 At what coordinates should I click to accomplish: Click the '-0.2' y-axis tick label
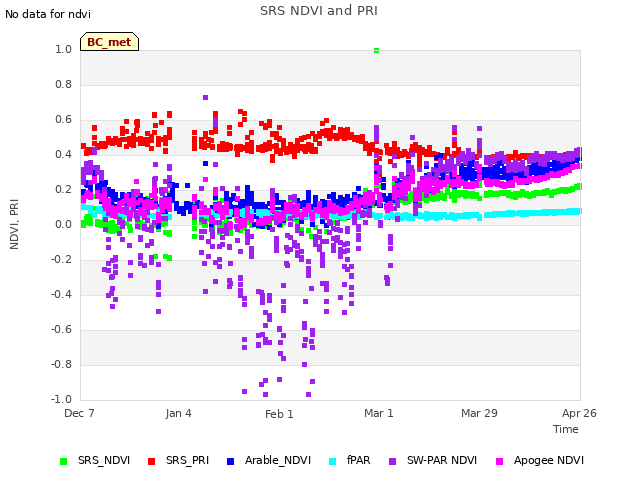point(62,260)
